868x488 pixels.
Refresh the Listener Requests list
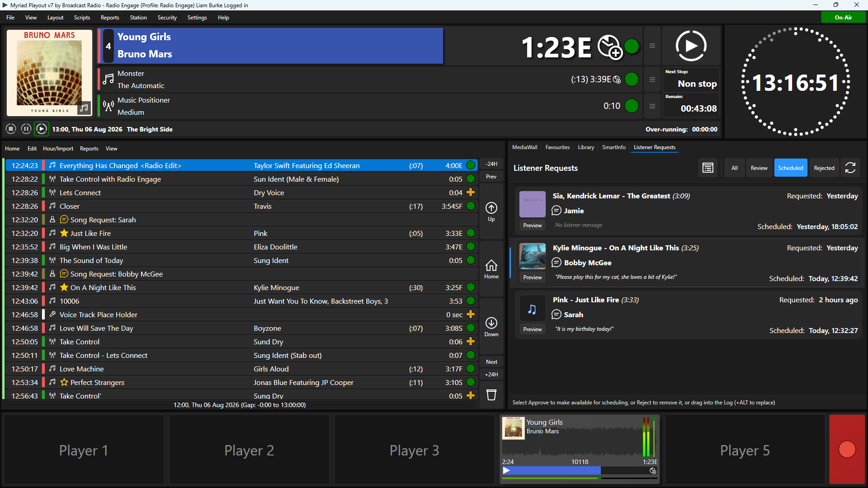point(850,168)
